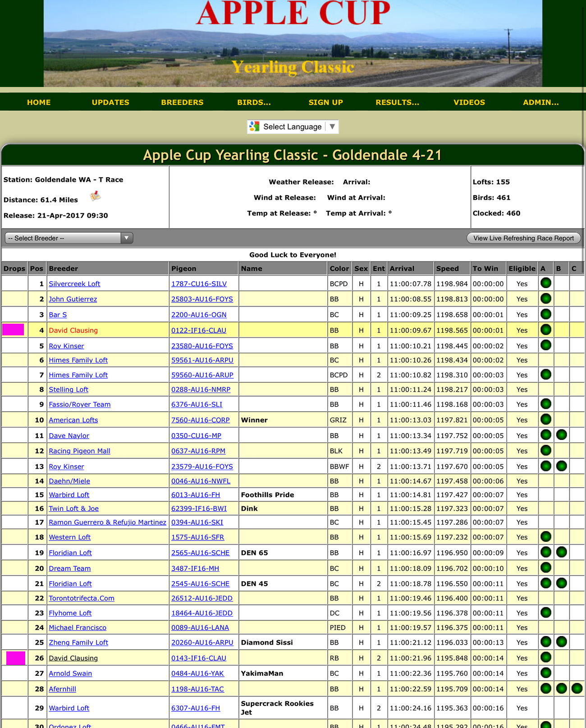
Task: Open pigeon 1787-CU16-SILV link
Action: [x=199, y=284]
